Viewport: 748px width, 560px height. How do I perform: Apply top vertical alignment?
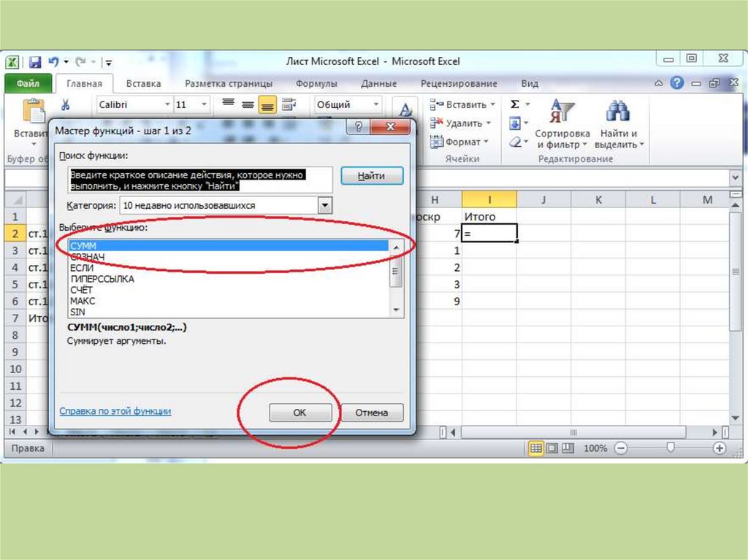tap(228, 104)
